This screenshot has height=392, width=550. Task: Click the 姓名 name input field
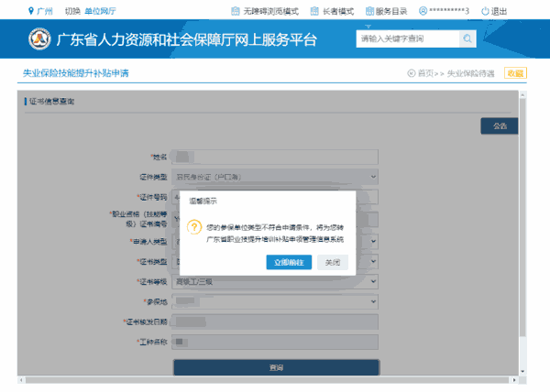[x=275, y=157]
